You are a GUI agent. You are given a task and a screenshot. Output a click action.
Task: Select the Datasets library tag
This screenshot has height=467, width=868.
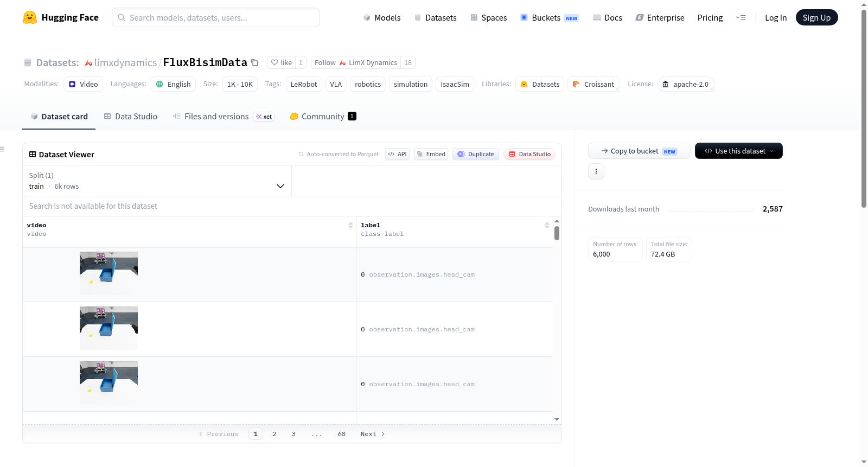point(540,84)
